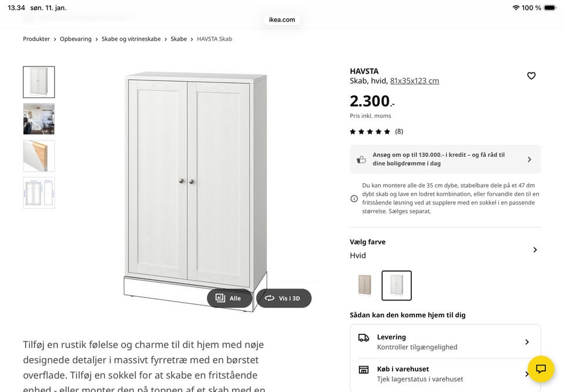This screenshot has height=392, width=564.
Task: Expand the Levering availability row
Action: pyautogui.click(x=445, y=341)
